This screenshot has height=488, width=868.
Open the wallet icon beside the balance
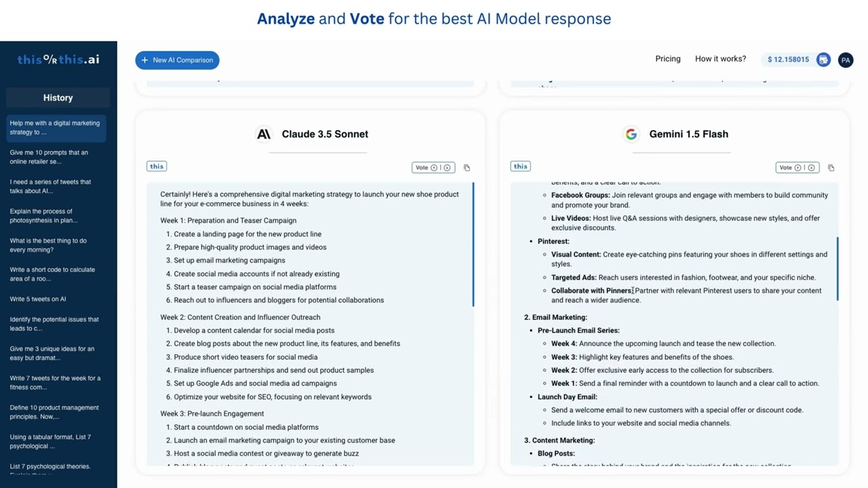823,60
